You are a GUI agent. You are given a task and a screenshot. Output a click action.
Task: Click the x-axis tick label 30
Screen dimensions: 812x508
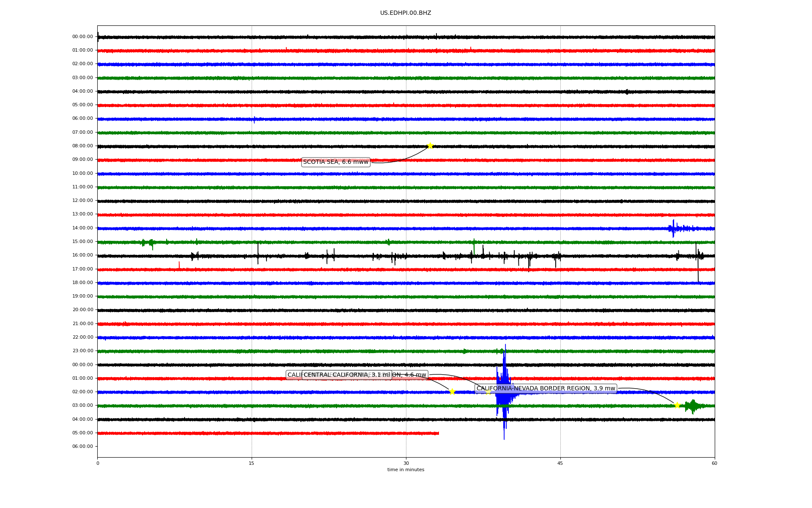406,464
